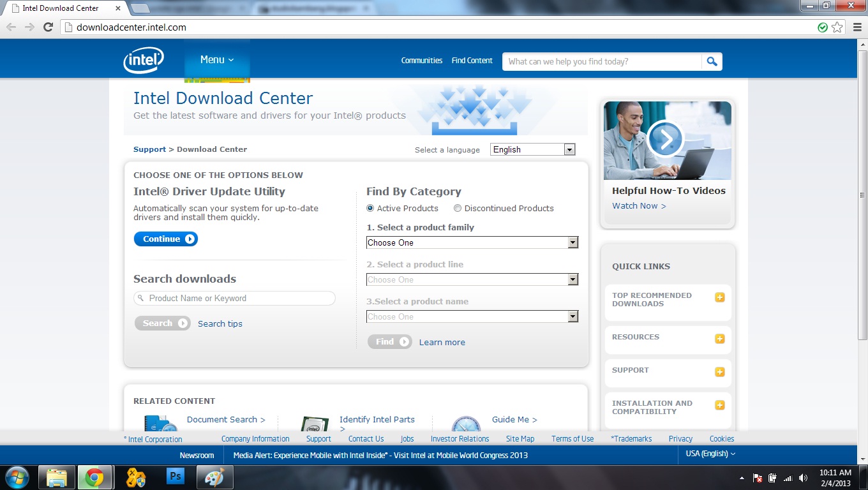Expand the Resources quick link
The height and width of the screenshot is (490, 868).
pyautogui.click(x=720, y=339)
